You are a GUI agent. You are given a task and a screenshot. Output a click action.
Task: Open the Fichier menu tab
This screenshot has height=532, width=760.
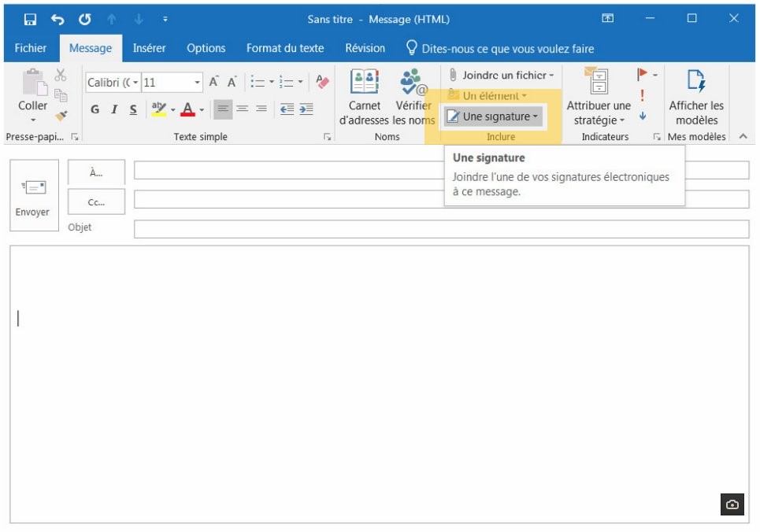point(31,48)
